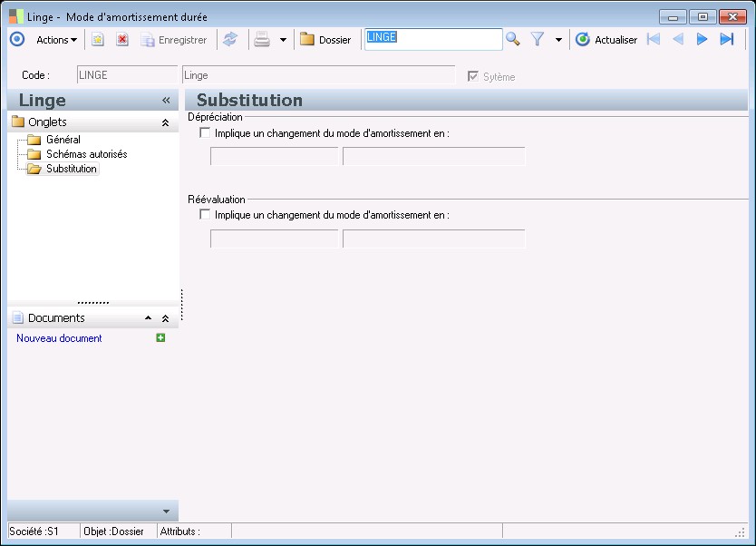The height and width of the screenshot is (546, 756).
Task: Click the blue circular icon left of Actions
Action: coord(17,39)
